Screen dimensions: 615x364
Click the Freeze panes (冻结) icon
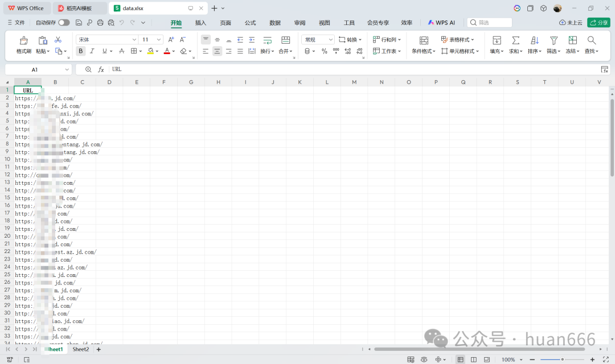[x=572, y=40]
